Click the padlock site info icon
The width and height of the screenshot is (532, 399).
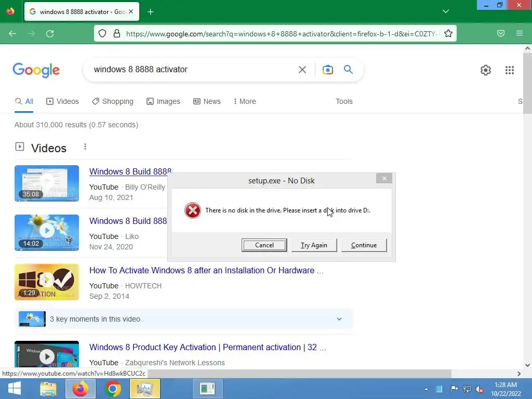pos(117,33)
